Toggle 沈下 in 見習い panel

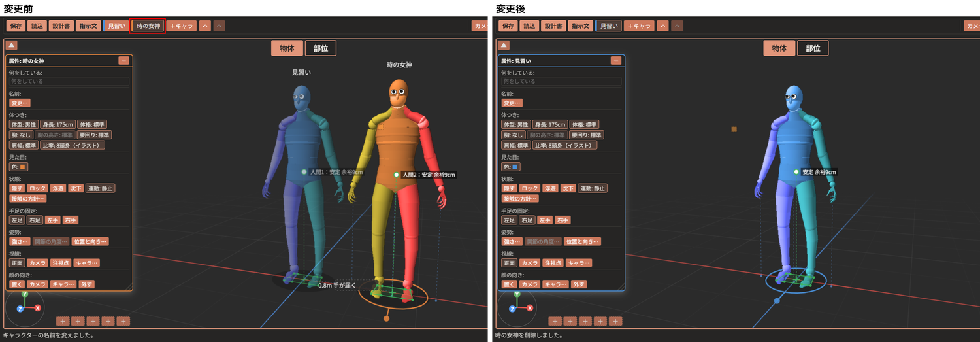tap(568, 188)
